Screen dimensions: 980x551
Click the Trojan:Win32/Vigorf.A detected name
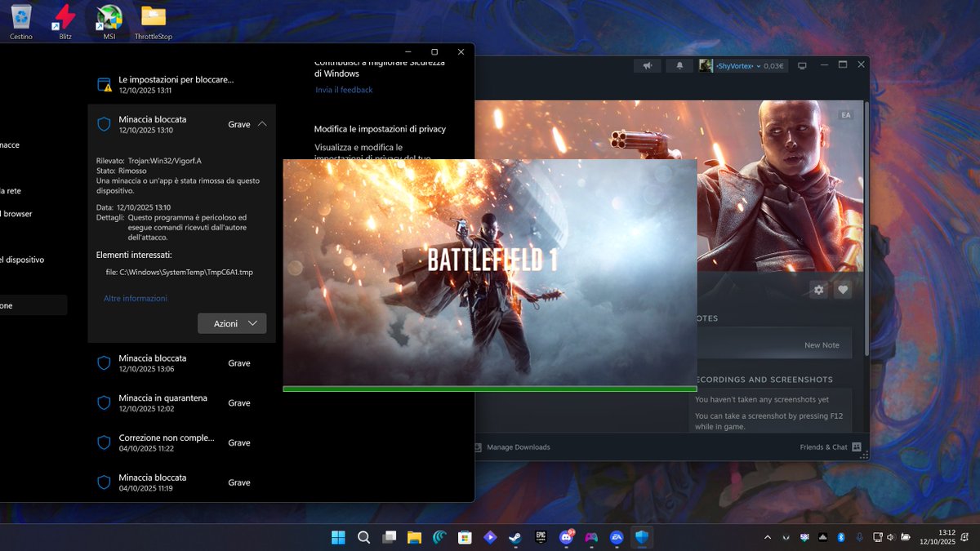(165, 161)
